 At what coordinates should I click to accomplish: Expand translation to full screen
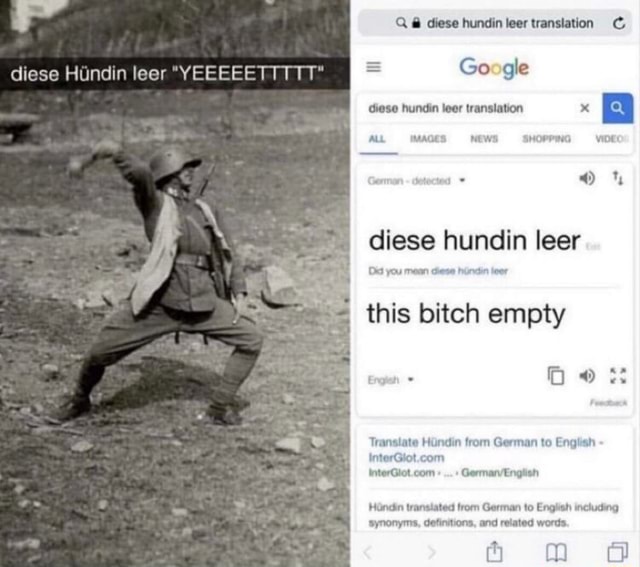pos(618,376)
